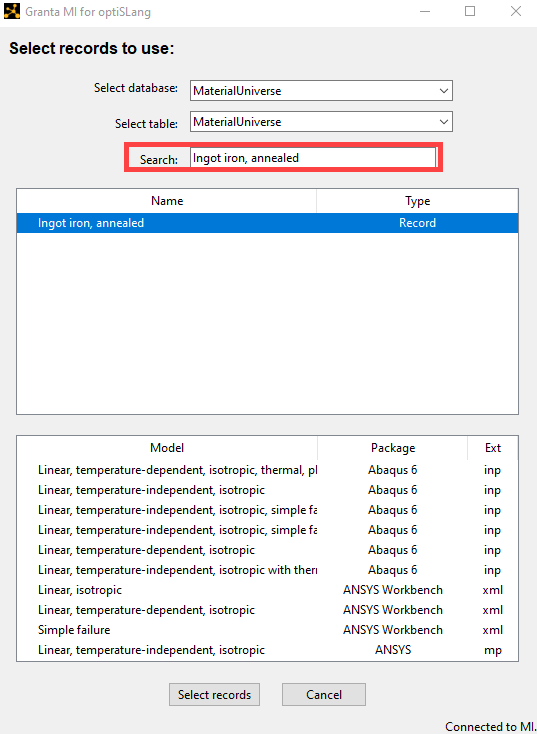Viewport: 537px width, 734px height.
Task: Sort records by Type column header
Action: pyautogui.click(x=417, y=201)
